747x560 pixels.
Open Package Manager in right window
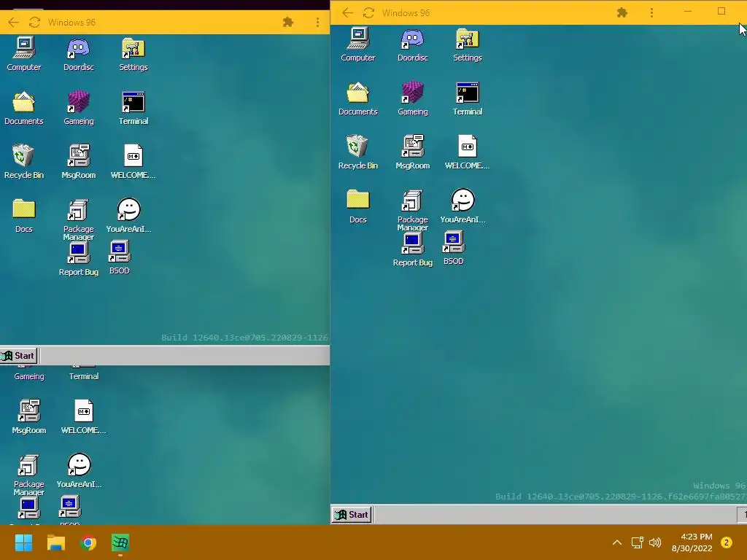click(x=413, y=209)
